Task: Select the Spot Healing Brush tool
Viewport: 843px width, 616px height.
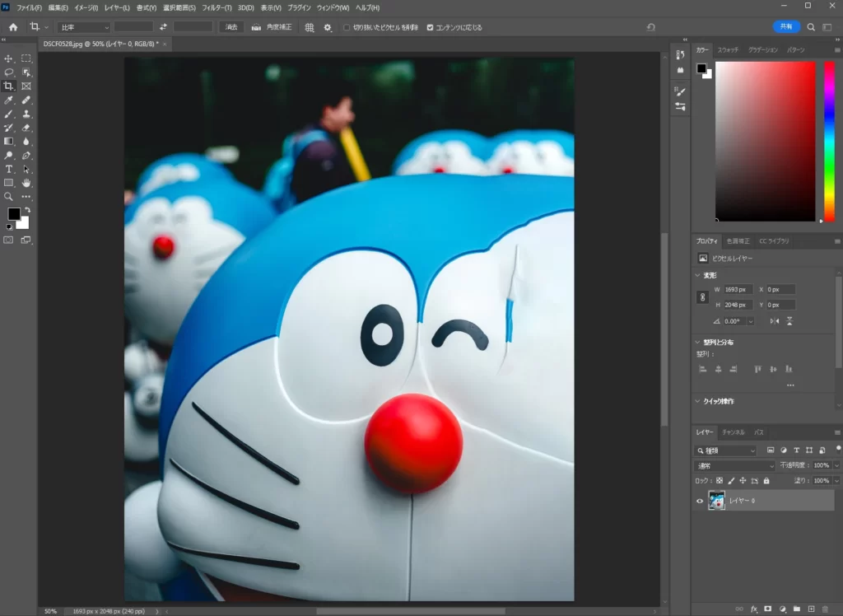Action: pyautogui.click(x=26, y=100)
